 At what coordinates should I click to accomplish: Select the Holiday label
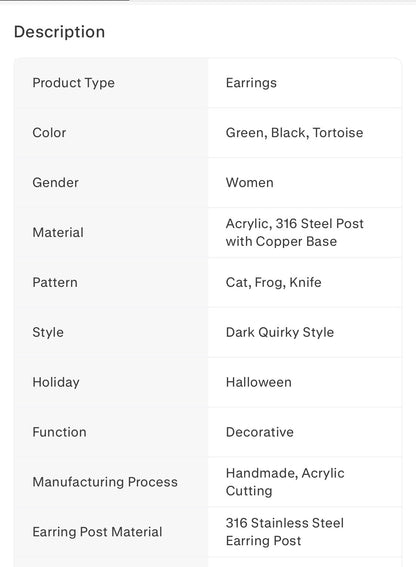click(x=56, y=382)
